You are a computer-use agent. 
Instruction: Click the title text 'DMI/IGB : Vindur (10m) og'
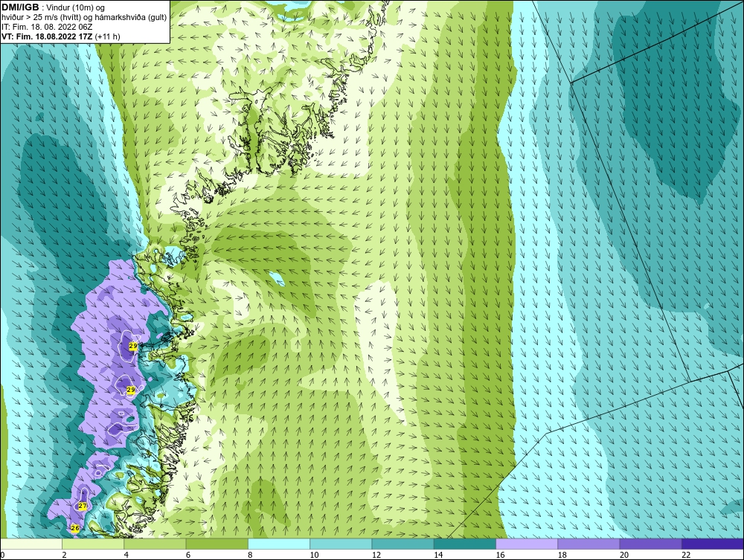coord(54,7)
